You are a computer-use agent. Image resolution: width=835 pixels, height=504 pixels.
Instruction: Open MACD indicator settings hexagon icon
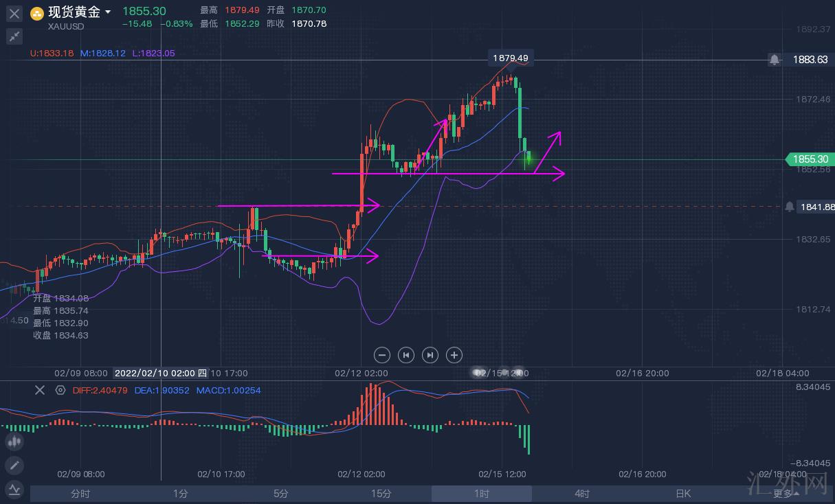tap(60, 390)
